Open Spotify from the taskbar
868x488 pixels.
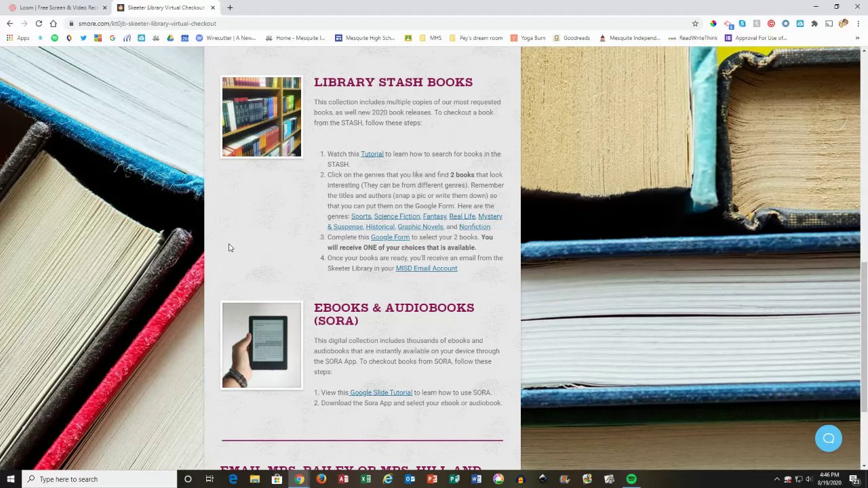pyautogui.click(x=631, y=479)
